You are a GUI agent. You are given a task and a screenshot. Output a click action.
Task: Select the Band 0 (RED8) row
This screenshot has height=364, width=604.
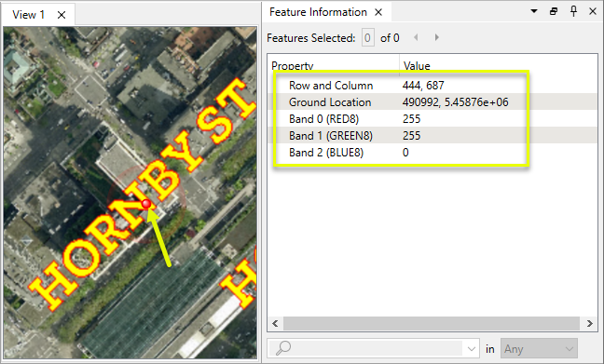(432, 119)
